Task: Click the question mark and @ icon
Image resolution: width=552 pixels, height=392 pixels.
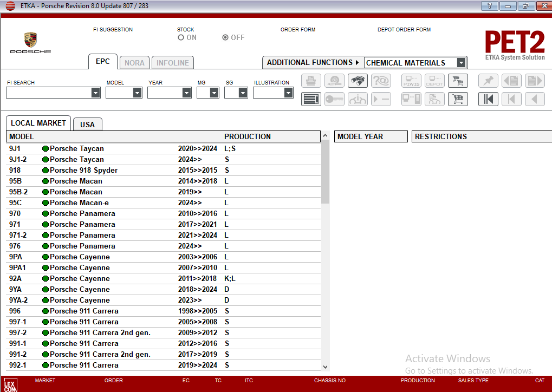Action: click(x=381, y=81)
